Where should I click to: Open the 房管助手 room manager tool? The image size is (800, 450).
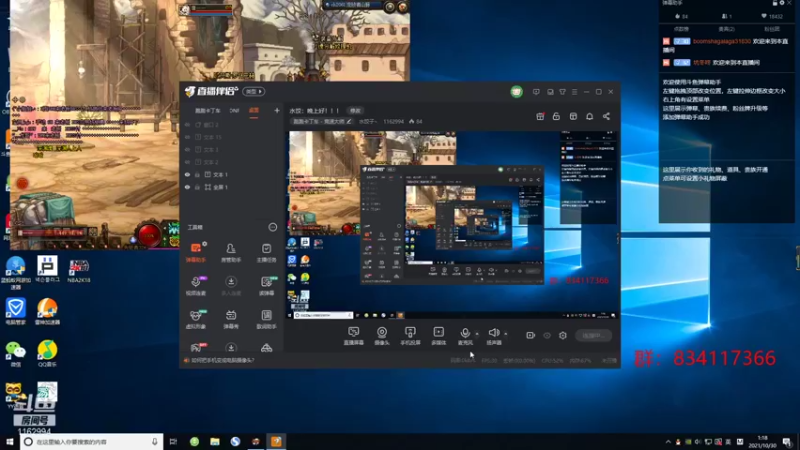point(231,252)
